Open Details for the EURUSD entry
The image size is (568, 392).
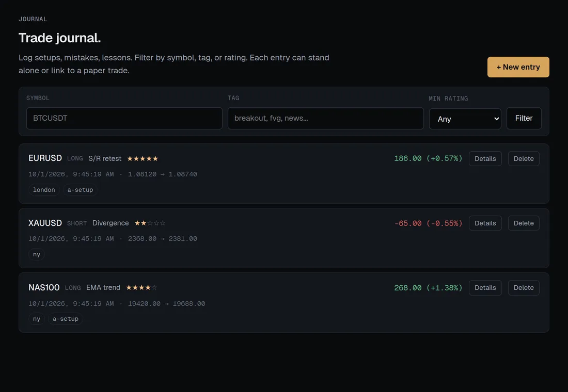pyautogui.click(x=485, y=158)
